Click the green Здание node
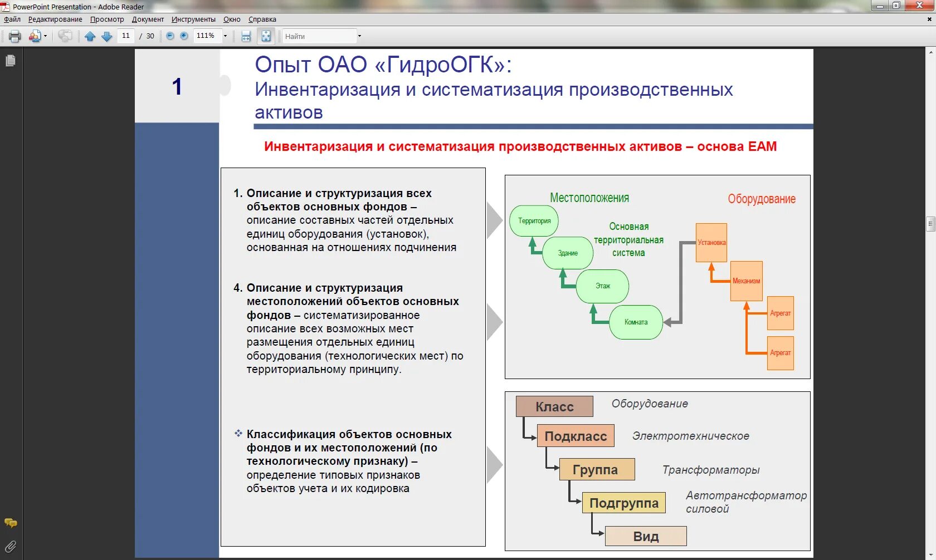 pyautogui.click(x=568, y=253)
